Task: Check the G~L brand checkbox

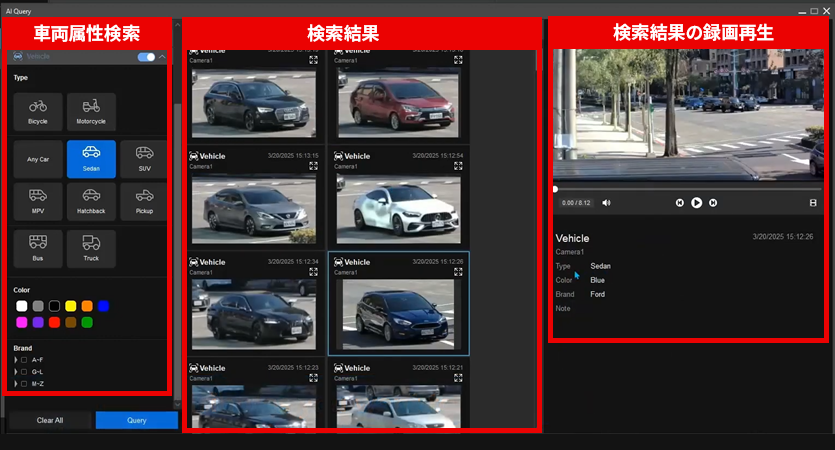Action: (x=24, y=371)
